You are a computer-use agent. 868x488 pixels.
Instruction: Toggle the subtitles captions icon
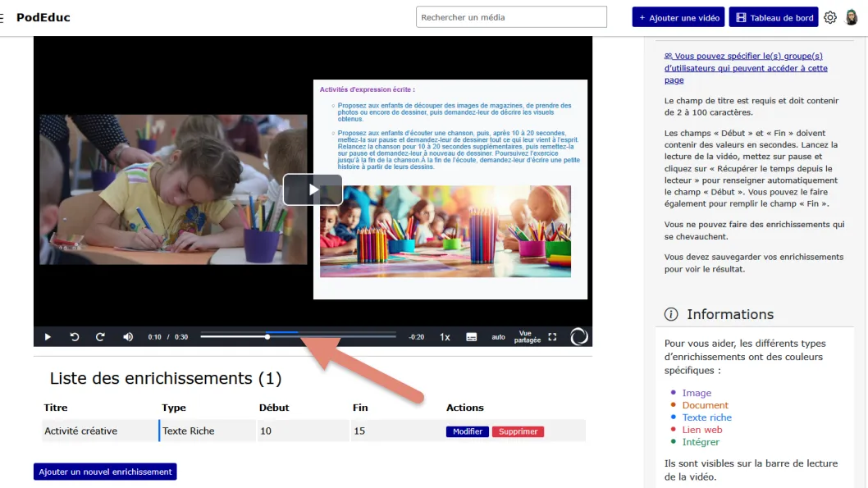pyautogui.click(x=471, y=337)
